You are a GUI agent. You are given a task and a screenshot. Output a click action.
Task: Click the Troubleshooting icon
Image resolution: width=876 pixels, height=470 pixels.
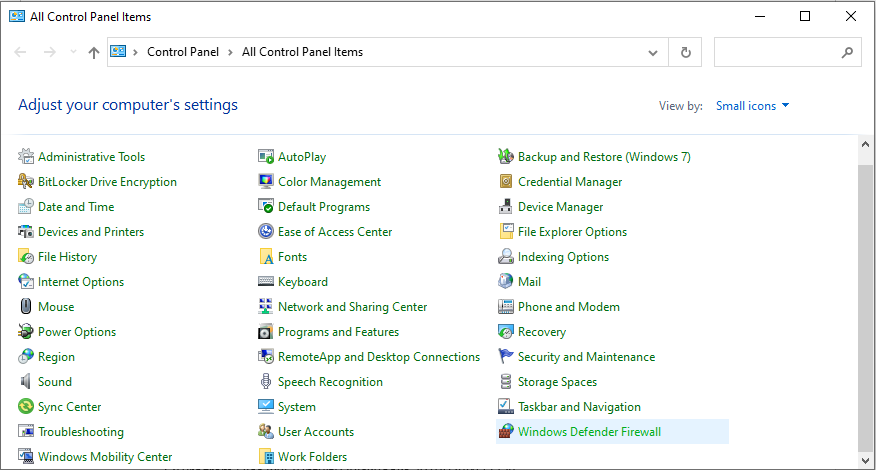pyautogui.click(x=26, y=431)
